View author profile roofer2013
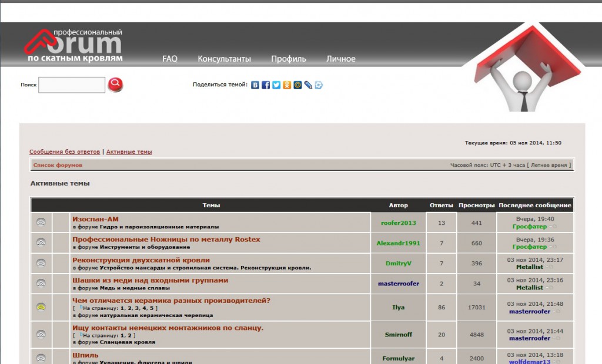602x364 pixels. click(398, 223)
